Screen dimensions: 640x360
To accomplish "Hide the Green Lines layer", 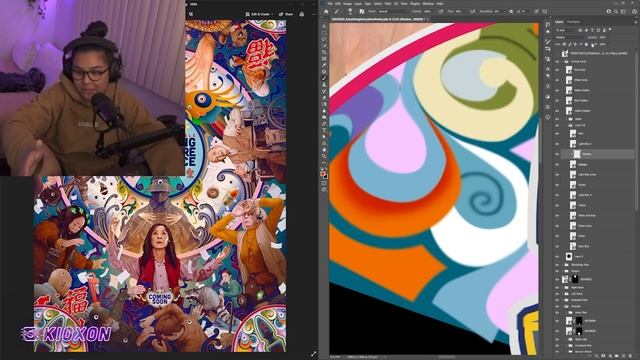I will click(557, 226).
